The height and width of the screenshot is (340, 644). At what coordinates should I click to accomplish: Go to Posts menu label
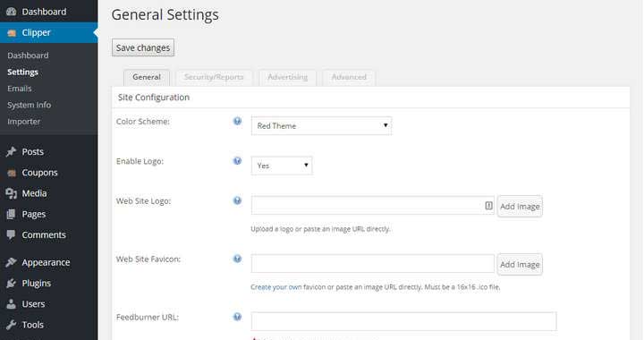click(33, 152)
